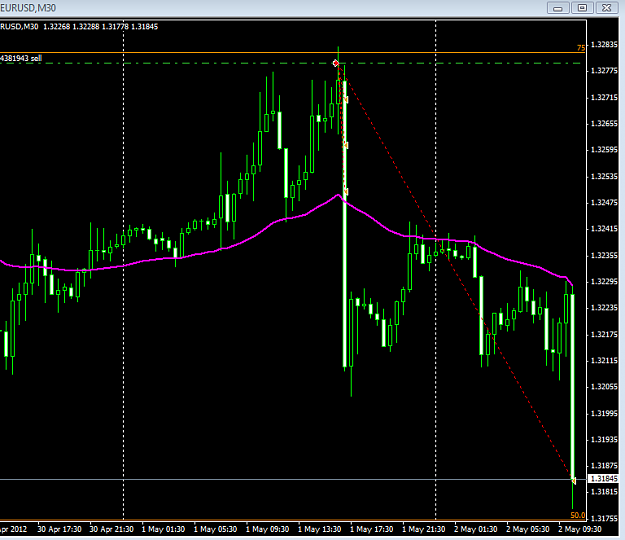Screen dimensions: 625x540
Task: Click price axis label 1.32115
Action: 604,360
